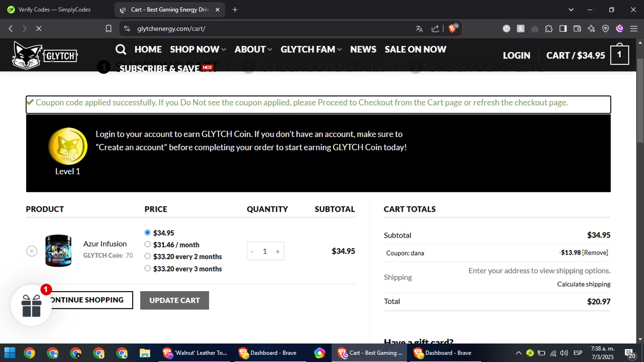Screen dimensions: 644x362
Task: Open the Brave VPN shield icon
Action: pos(605,29)
